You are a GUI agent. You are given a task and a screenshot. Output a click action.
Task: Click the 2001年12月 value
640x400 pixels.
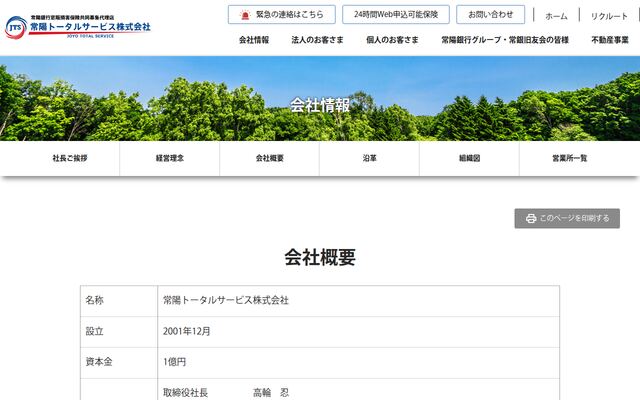pos(187,331)
